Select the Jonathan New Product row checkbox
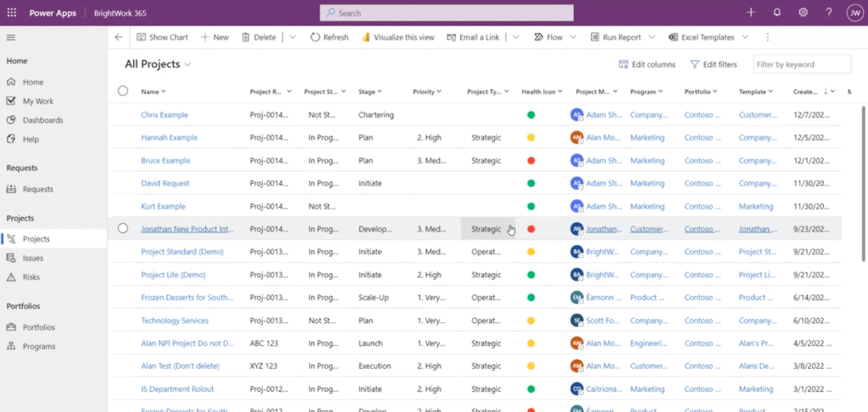This screenshot has width=868, height=412. (x=123, y=228)
